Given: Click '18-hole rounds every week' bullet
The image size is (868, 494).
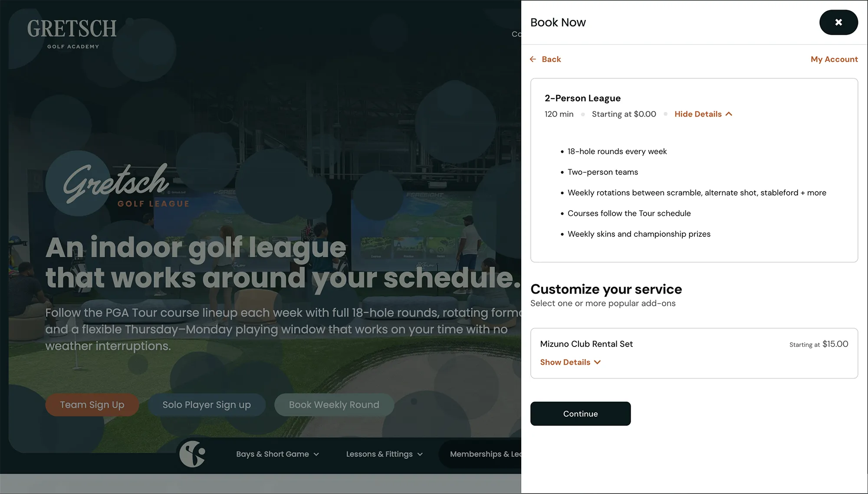Looking at the screenshot, I should click(x=617, y=151).
